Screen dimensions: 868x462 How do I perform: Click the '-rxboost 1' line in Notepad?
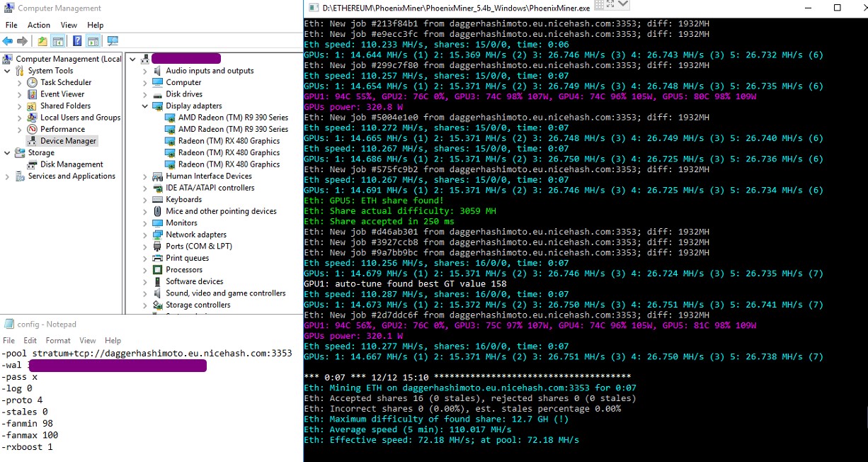click(x=27, y=447)
